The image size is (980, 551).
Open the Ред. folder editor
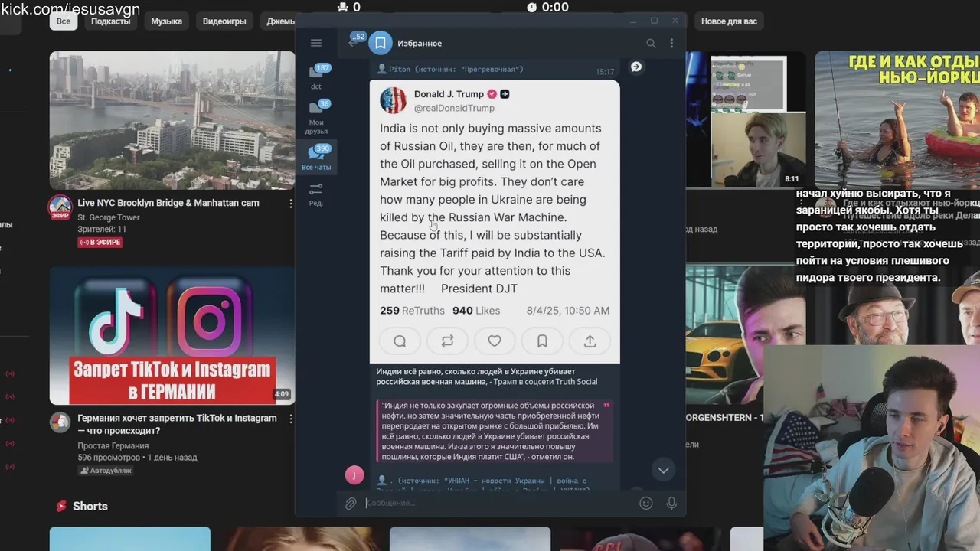(x=316, y=194)
